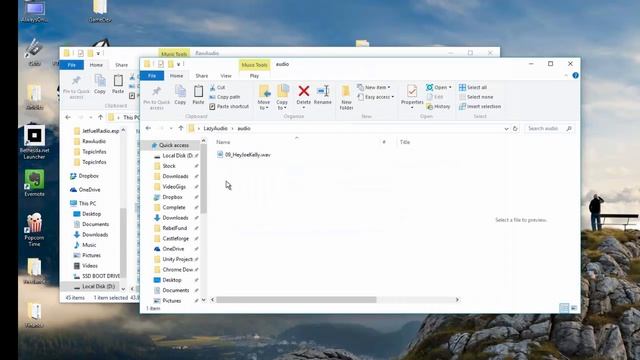Click Cut in the Clipboard group
Screen dimensions: 640x360
coord(218,87)
